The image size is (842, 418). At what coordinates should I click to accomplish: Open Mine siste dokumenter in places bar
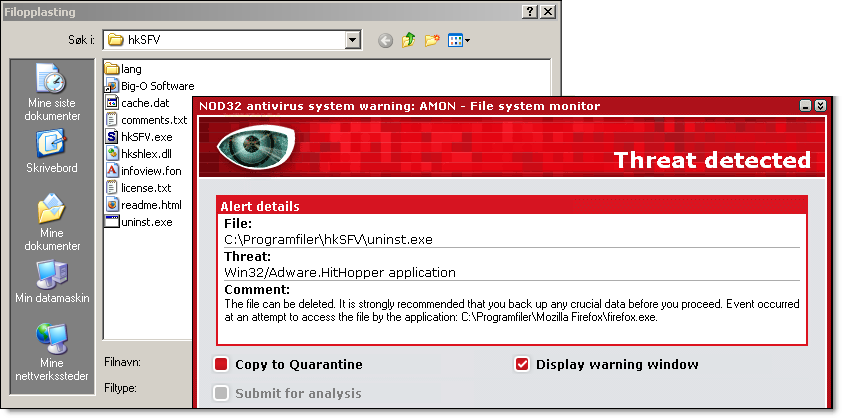pos(52,92)
